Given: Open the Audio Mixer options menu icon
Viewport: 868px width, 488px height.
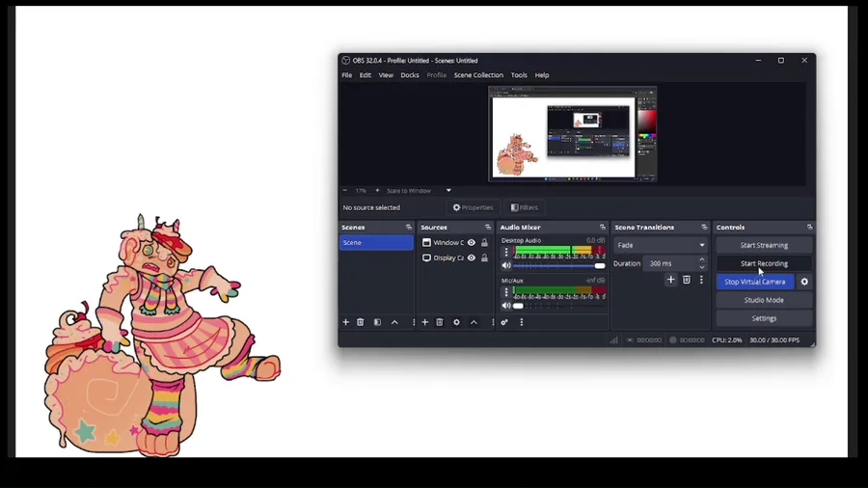Looking at the screenshot, I should click(522, 322).
